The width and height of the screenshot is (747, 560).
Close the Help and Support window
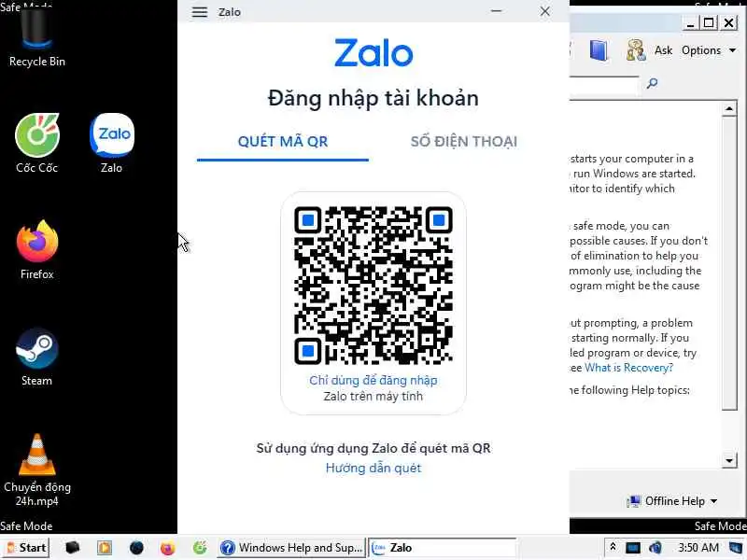point(728,22)
